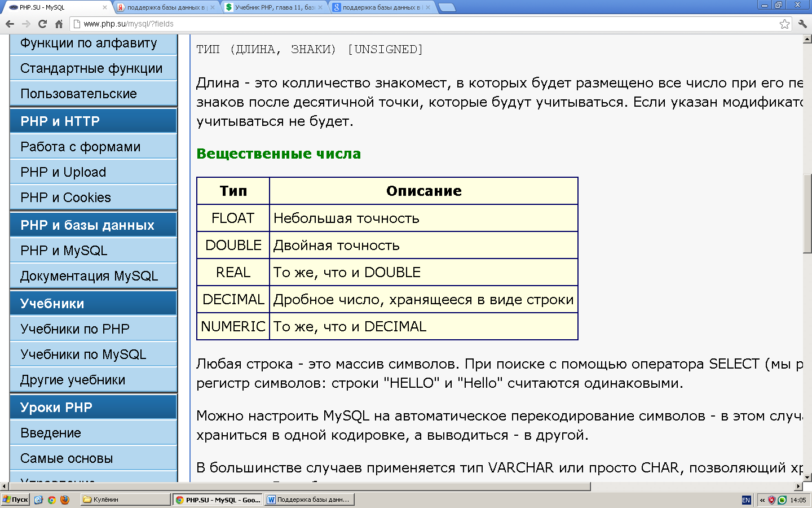This screenshot has height=508, width=812.
Task: Open the PHP и базы данных section
Action: coord(93,225)
